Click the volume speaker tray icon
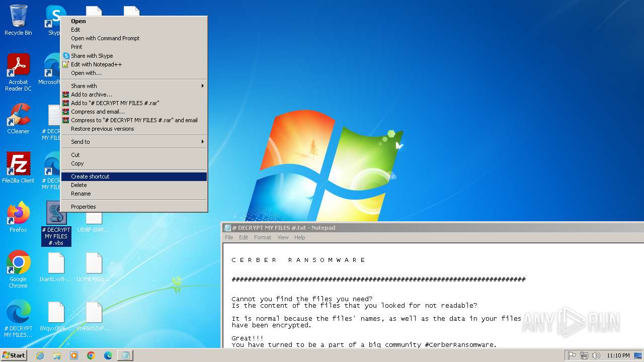Viewport: 644px width, 362px height. click(x=596, y=355)
